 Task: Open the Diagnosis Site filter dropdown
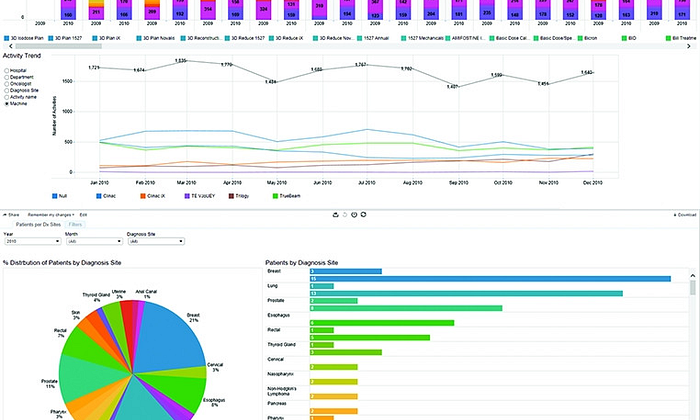[154, 241]
